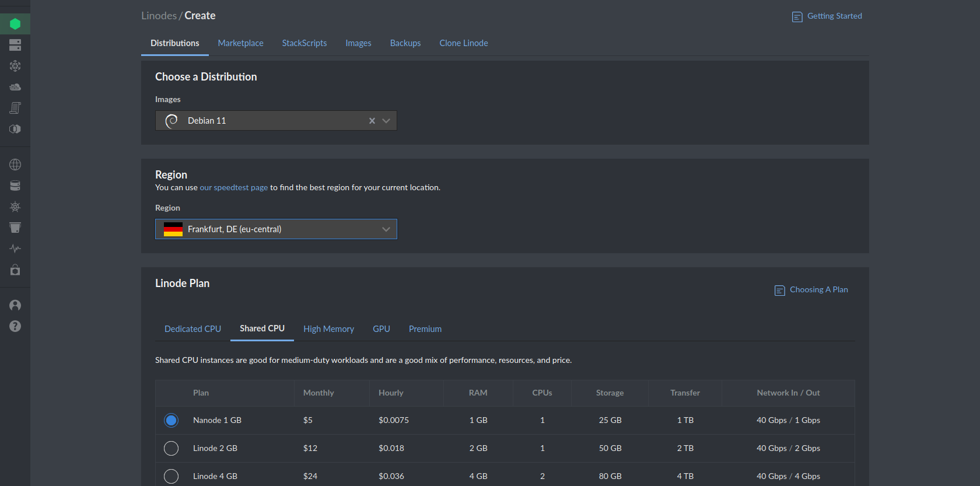Click the 'Nanode 1 GB' plan name
The height and width of the screenshot is (486, 980).
click(217, 420)
